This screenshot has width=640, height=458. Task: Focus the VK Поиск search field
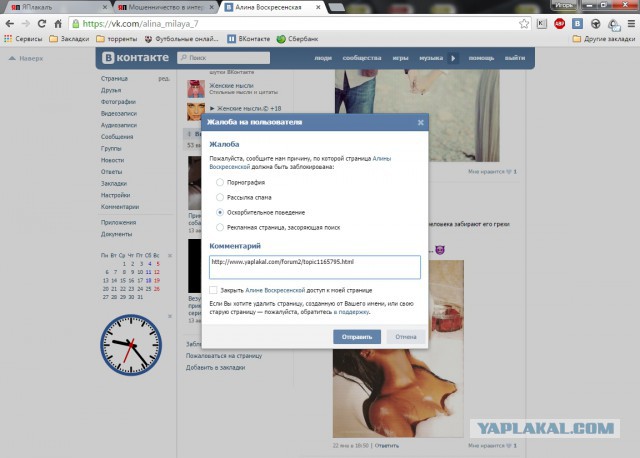tap(224, 58)
